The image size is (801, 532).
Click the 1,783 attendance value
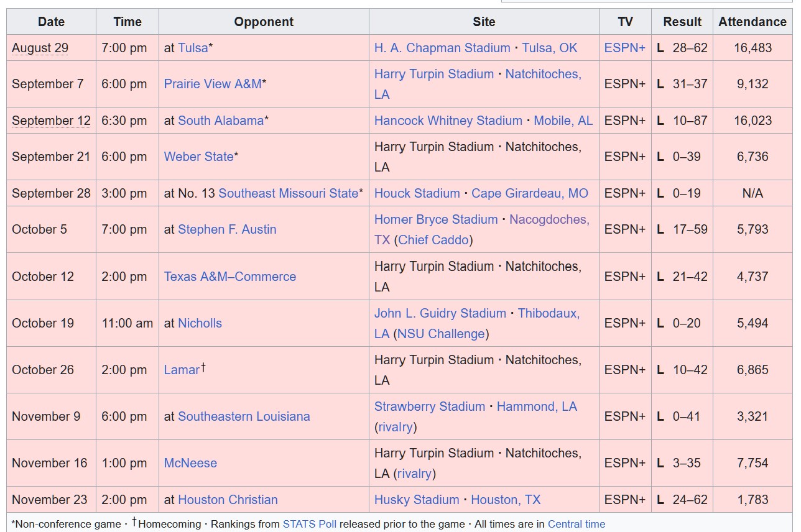click(x=752, y=500)
